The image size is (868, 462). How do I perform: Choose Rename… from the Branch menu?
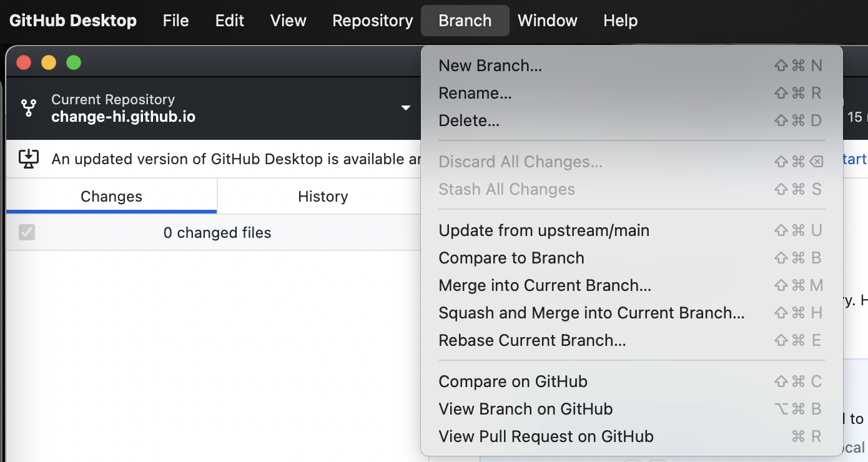click(x=632, y=93)
